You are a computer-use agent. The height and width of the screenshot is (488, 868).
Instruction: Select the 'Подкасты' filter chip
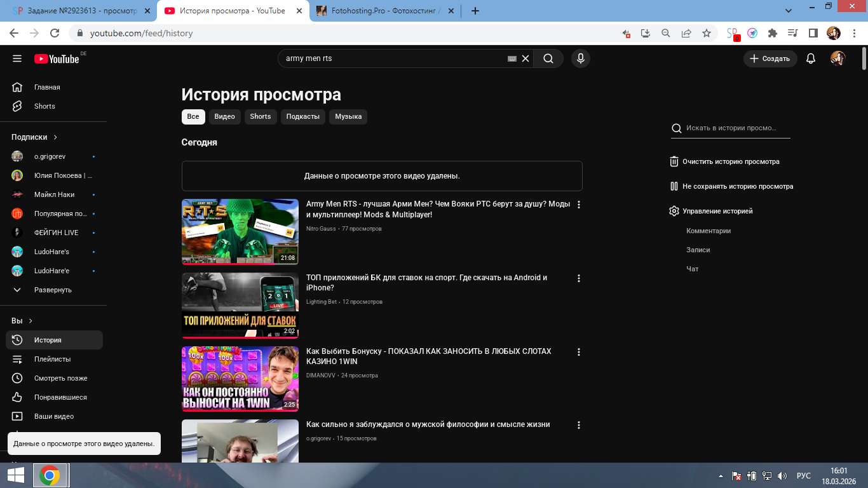tap(302, 116)
